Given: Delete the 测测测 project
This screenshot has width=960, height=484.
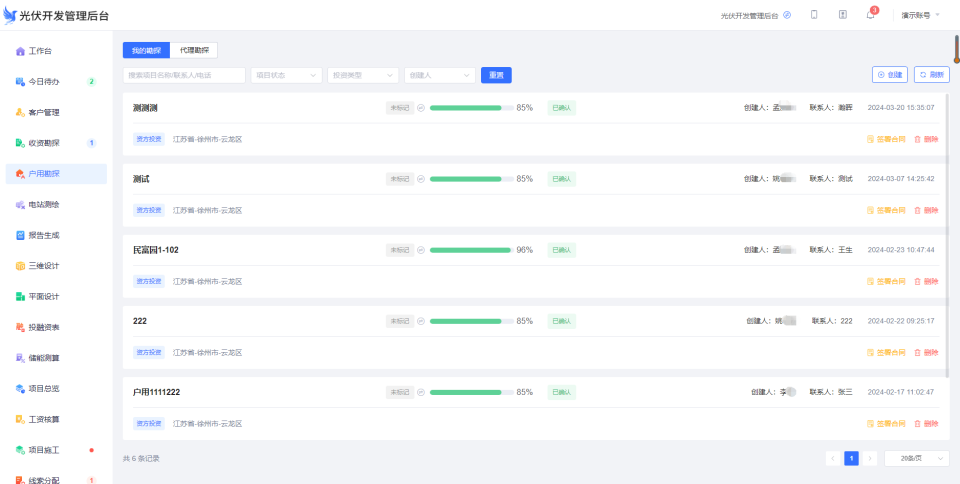Looking at the screenshot, I should tap(926, 140).
